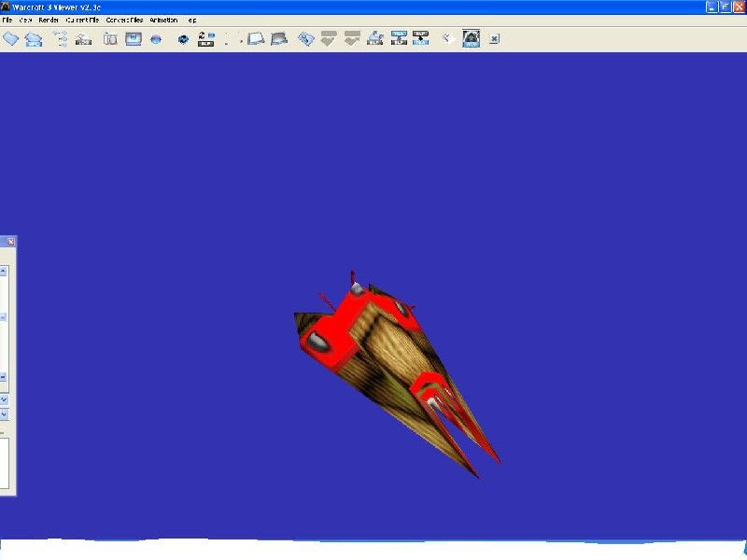The width and height of the screenshot is (747, 560).
Task: Click the '2 BLP' converter toolbar icon
Action: [x=206, y=38]
